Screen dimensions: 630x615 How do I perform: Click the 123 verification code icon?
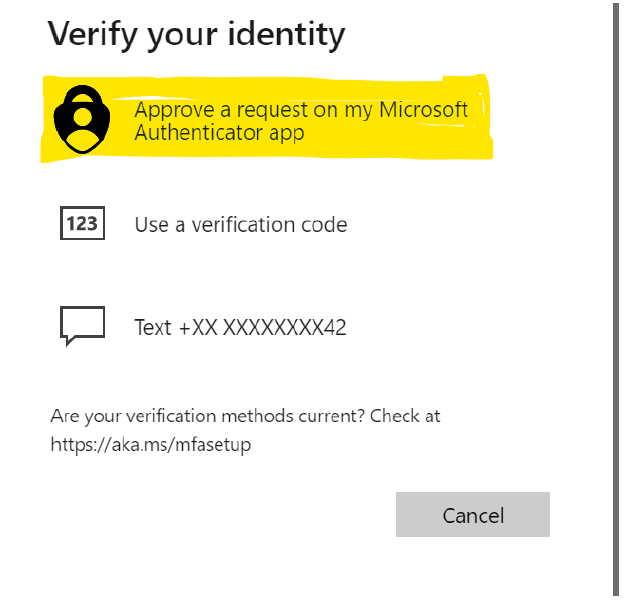[81, 223]
